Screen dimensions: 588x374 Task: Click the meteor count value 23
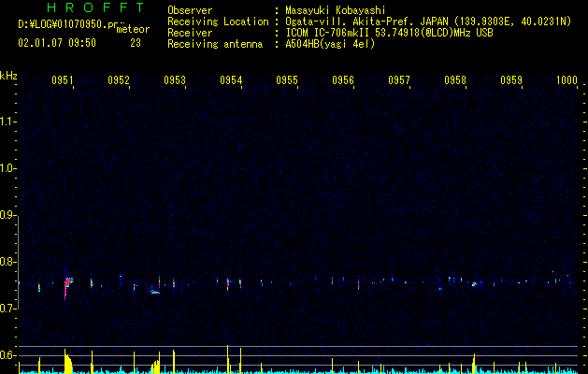(x=136, y=43)
